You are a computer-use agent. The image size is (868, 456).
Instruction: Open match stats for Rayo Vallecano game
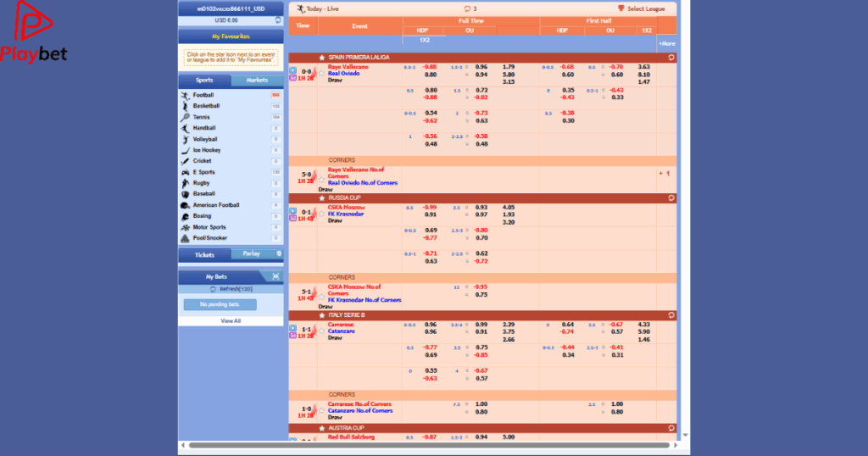coord(292,78)
